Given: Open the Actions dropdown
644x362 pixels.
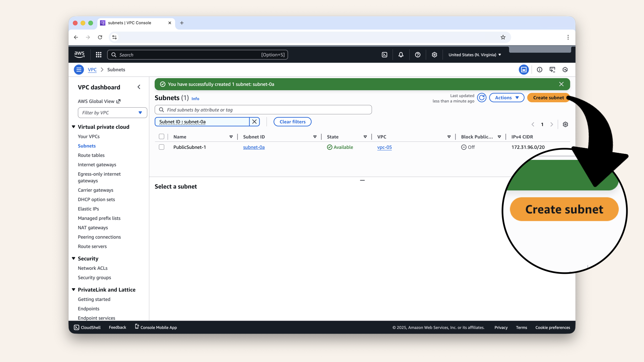Looking at the screenshot, I should [x=506, y=98].
